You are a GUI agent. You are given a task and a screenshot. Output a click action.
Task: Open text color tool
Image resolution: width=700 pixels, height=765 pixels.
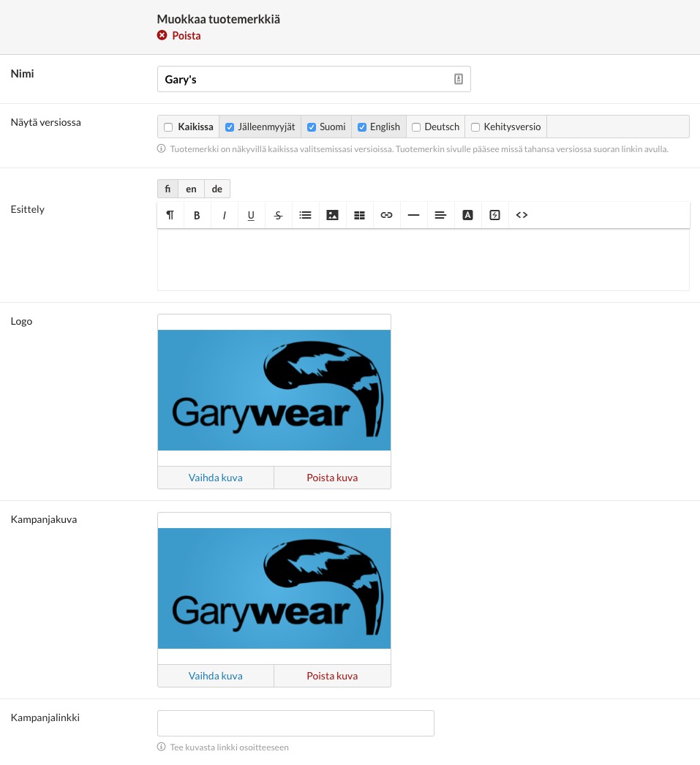tap(468, 215)
